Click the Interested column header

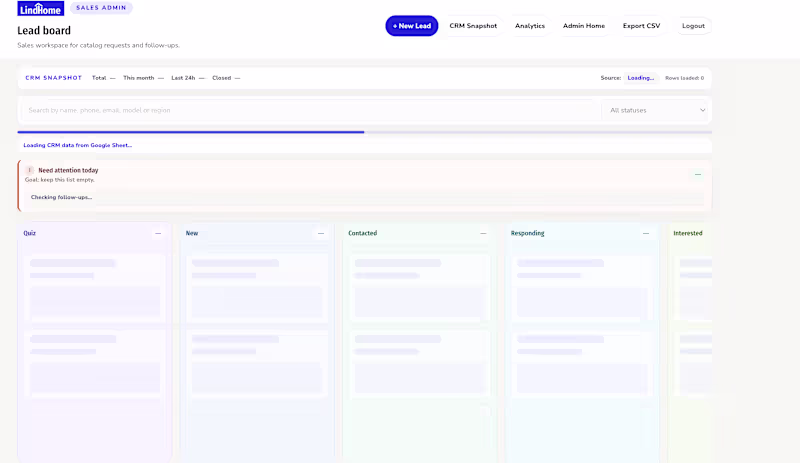[687, 233]
